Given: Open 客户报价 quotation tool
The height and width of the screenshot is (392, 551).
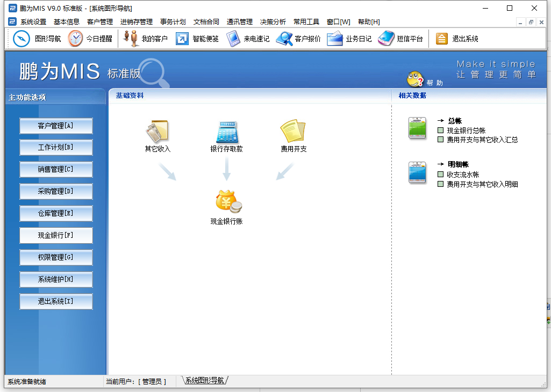Looking at the screenshot, I should (x=284, y=39).
